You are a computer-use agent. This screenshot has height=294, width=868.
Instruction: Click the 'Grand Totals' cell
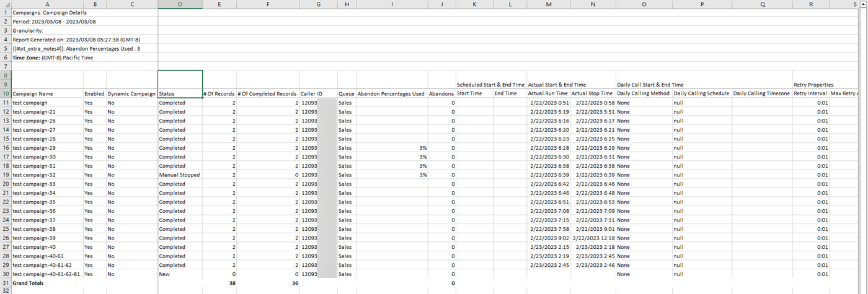coord(47,283)
